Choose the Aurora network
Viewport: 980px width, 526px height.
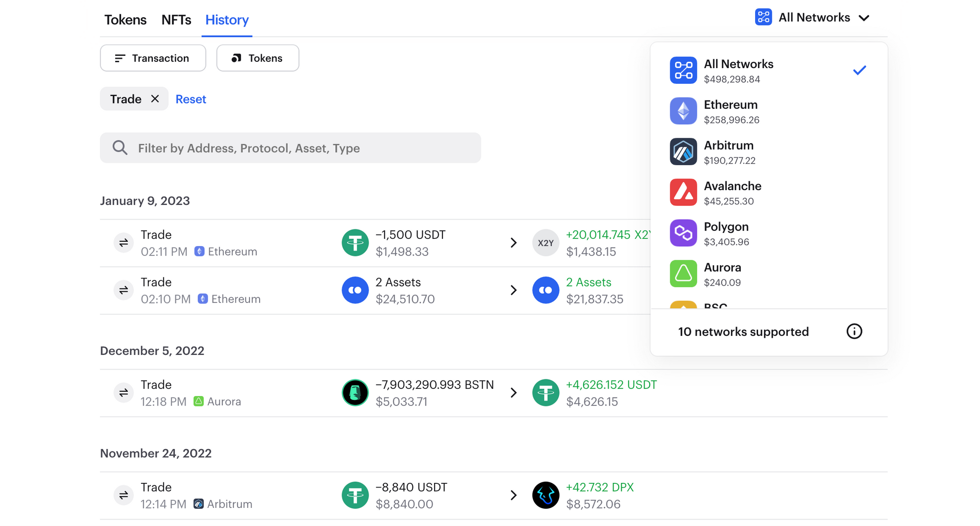point(769,274)
